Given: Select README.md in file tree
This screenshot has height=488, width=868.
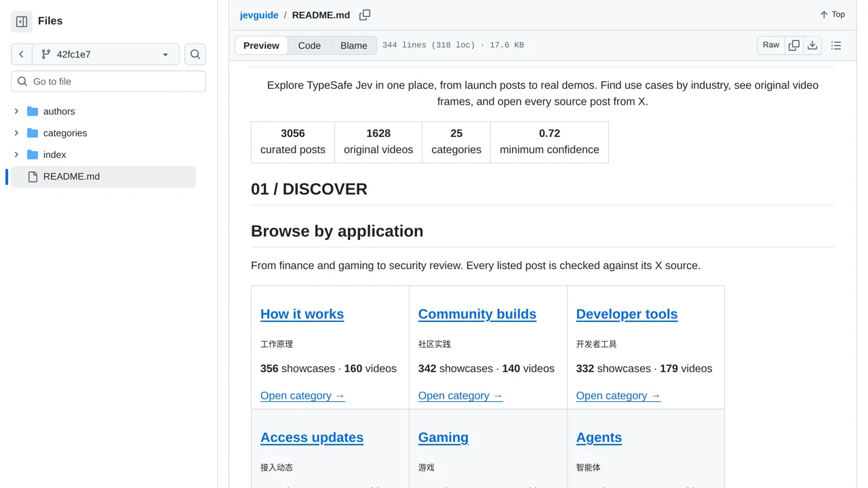Looking at the screenshot, I should (x=103, y=176).
